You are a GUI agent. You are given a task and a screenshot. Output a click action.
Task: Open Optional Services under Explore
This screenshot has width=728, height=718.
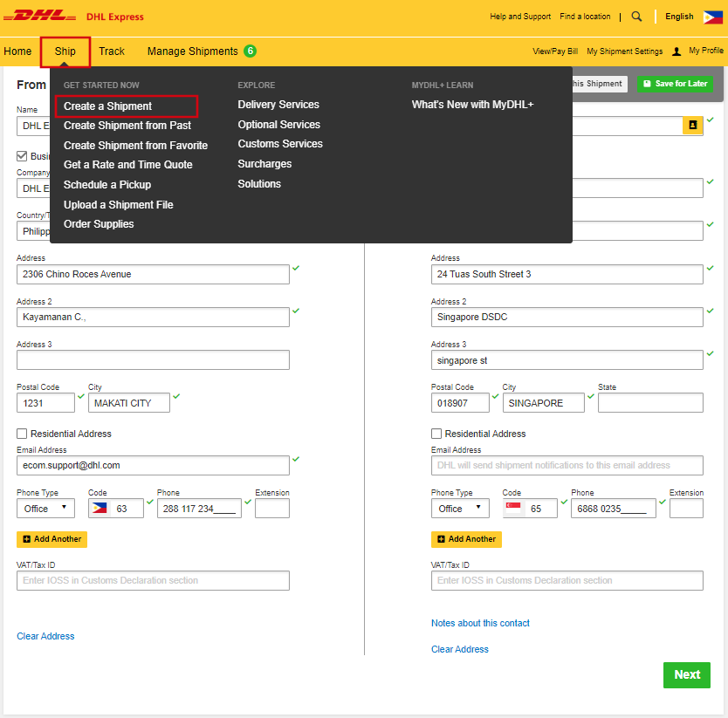click(278, 125)
